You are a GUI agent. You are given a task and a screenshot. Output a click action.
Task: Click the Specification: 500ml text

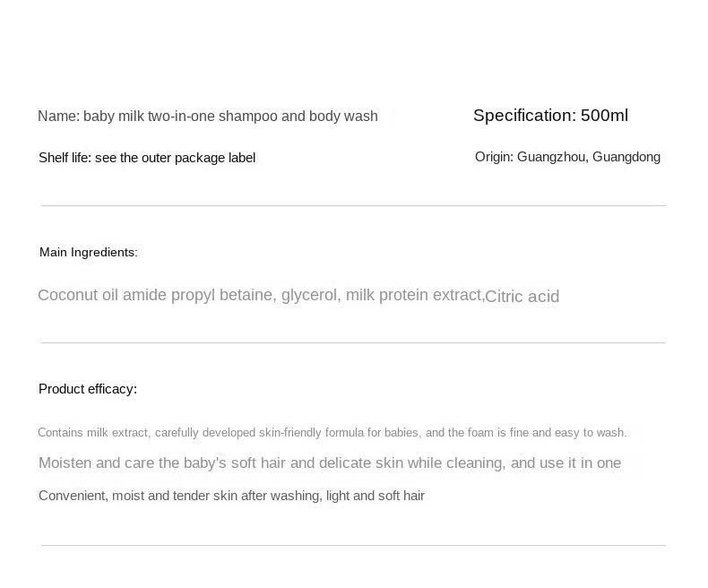click(x=550, y=116)
